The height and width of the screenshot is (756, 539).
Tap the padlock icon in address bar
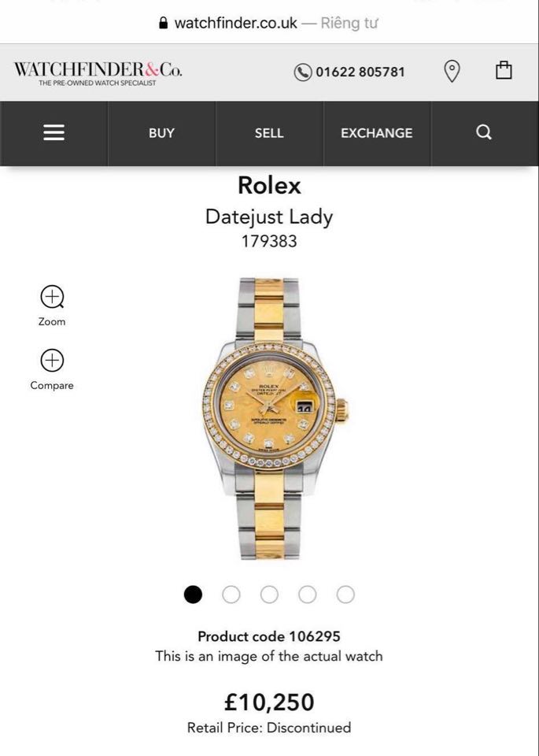tap(164, 23)
